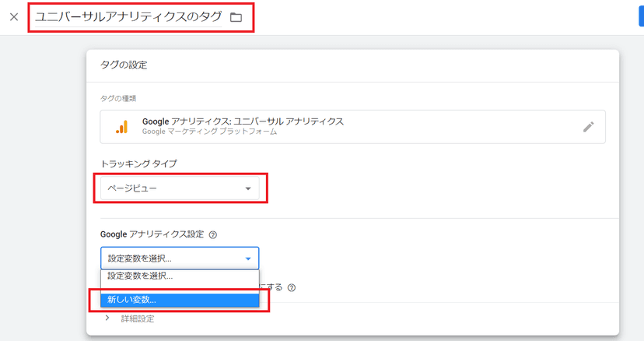Click the folder icon next to the tag name
The image size is (644, 341).
coord(236,17)
